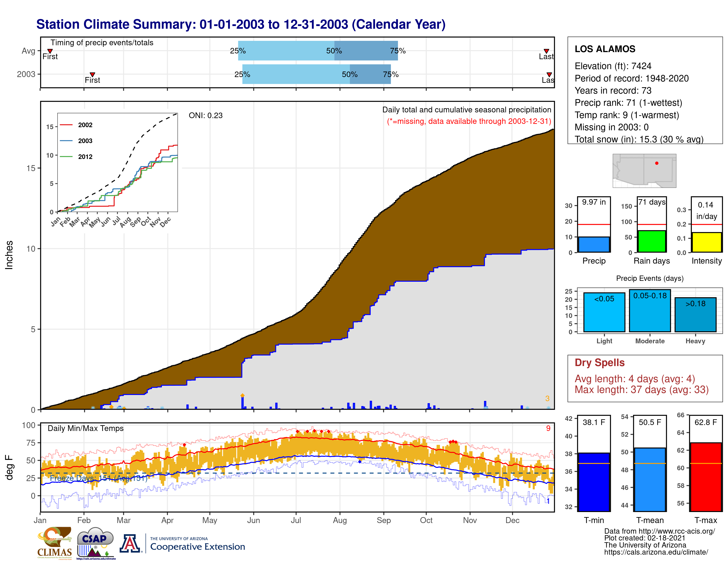The width and height of the screenshot is (728, 563).
Task: Click the 'LOS ALAMOS' station title
Action: [605, 49]
